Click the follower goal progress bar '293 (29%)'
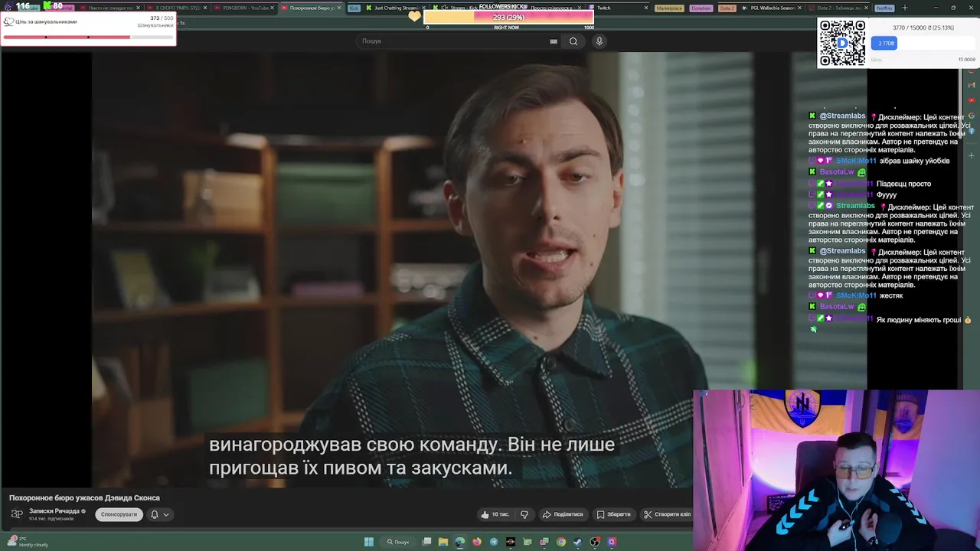 coord(508,17)
